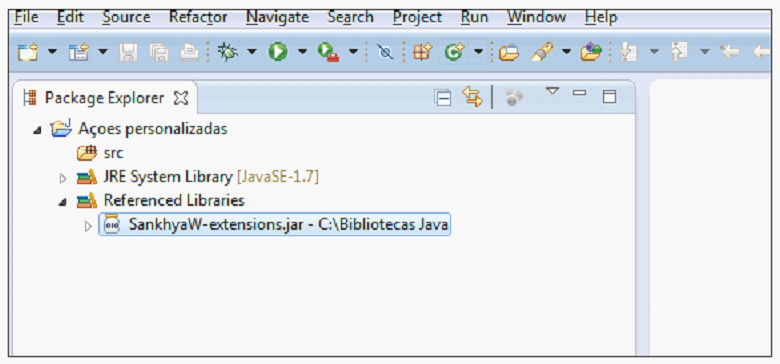Viewport: 780px width, 364px height.
Task: Open the Debug dropdown arrow
Action: click(252, 51)
